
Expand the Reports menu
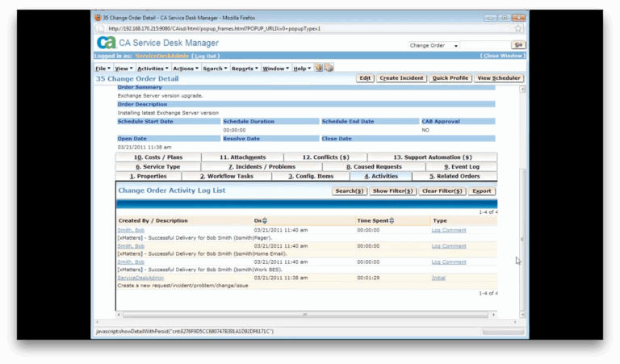tap(245, 69)
